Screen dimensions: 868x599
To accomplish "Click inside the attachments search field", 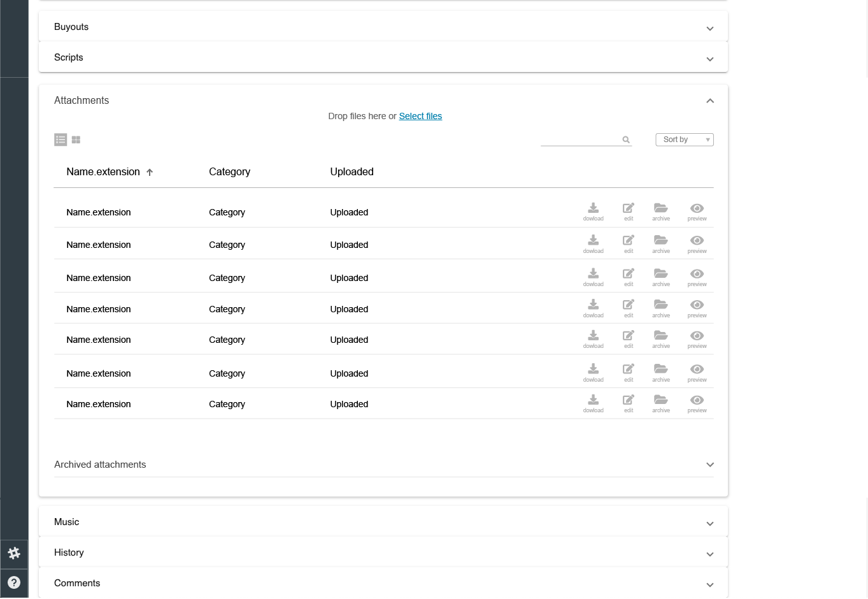I will (x=583, y=140).
